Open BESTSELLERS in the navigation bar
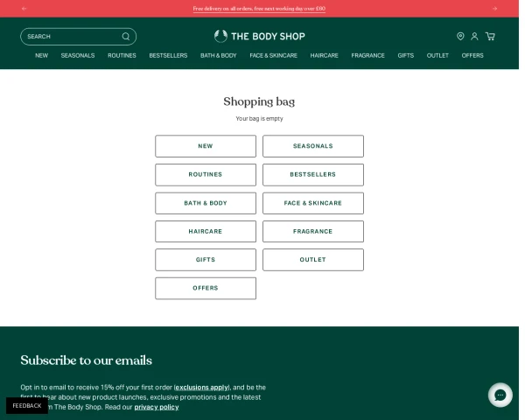 click(x=168, y=56)
